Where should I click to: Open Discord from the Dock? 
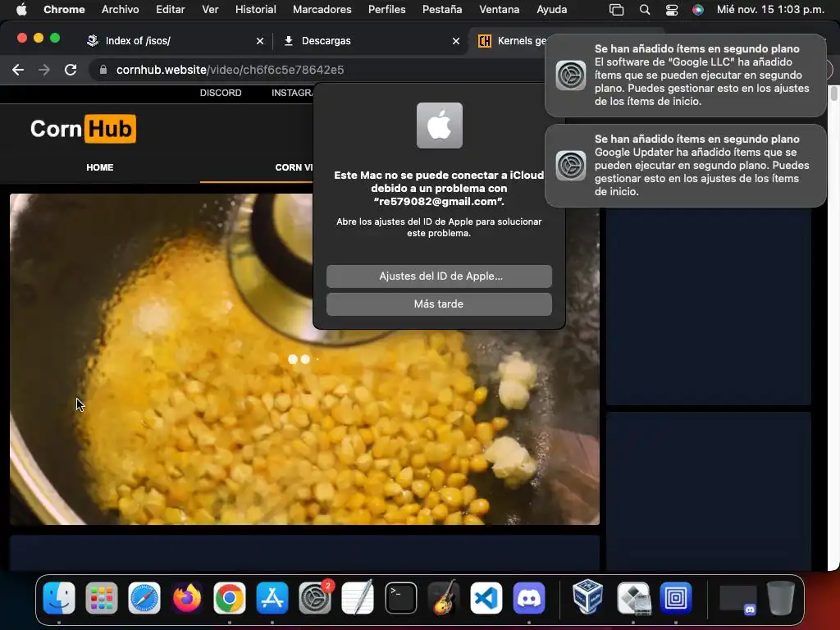click(529, 598)
